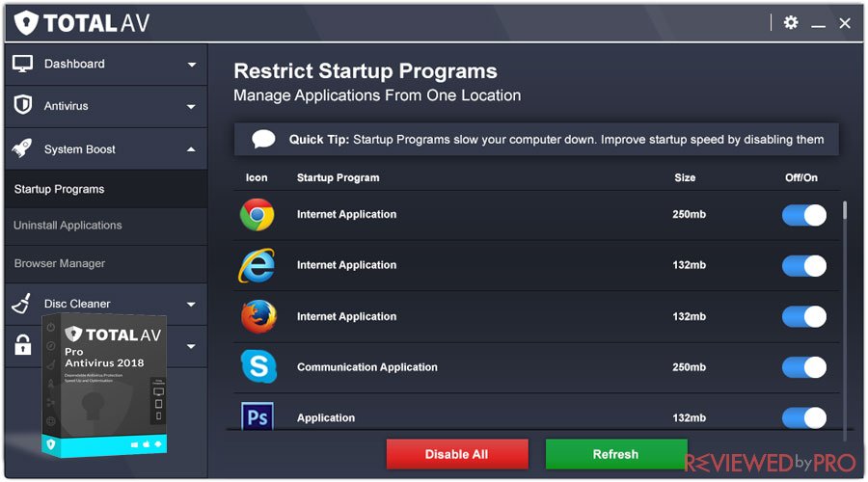Close the TotalAV window
868x482 pixels.
click(845, 23)
